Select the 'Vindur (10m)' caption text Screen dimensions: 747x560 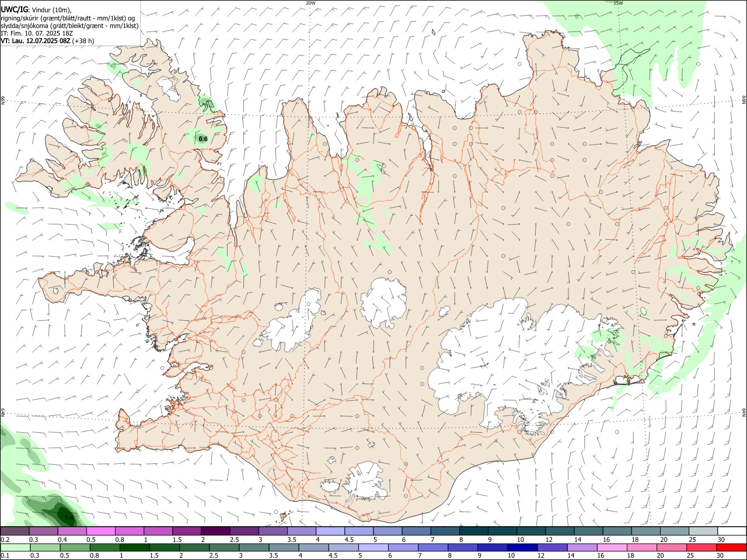[x=51, y=9]
